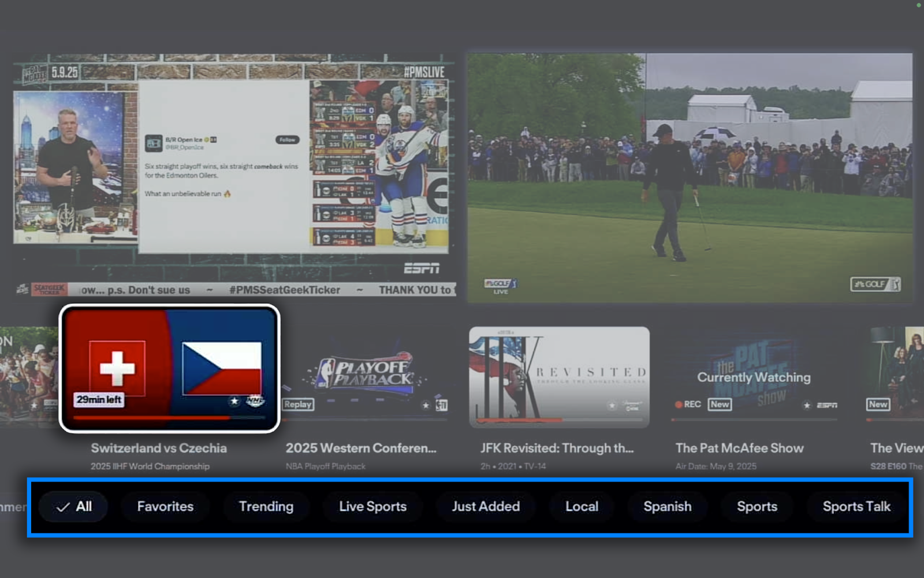
Task: Click 'Air Date: May 9, 2025' text
Action: (716, 466)
